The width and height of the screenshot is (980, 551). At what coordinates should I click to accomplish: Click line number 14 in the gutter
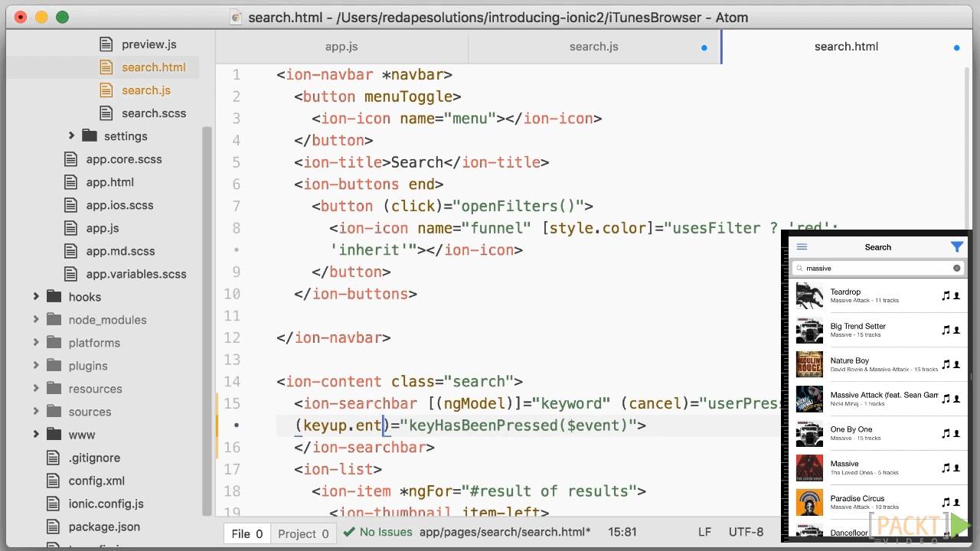point(231,381)
